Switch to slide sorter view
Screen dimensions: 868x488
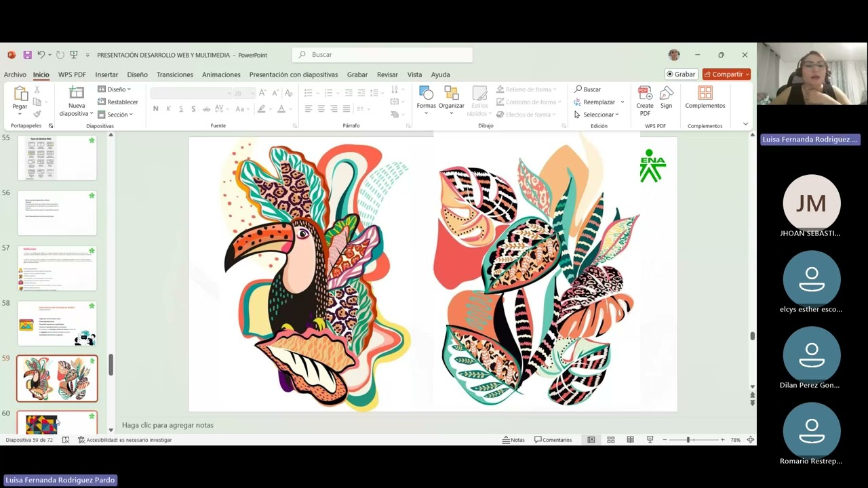[x=610, y=440]
